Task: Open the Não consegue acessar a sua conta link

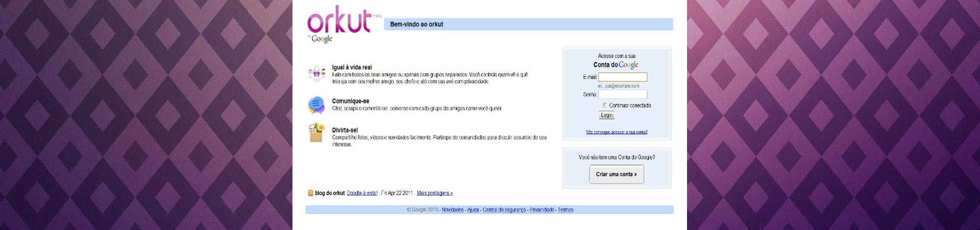Action: click(x=617, y=132)
